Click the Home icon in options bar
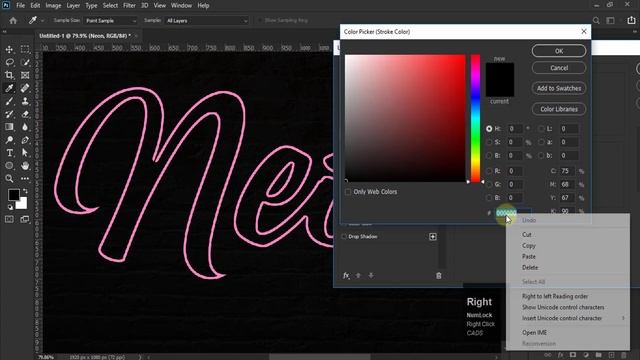The width and height of the screenshot is (640, 360). (13, 20)
